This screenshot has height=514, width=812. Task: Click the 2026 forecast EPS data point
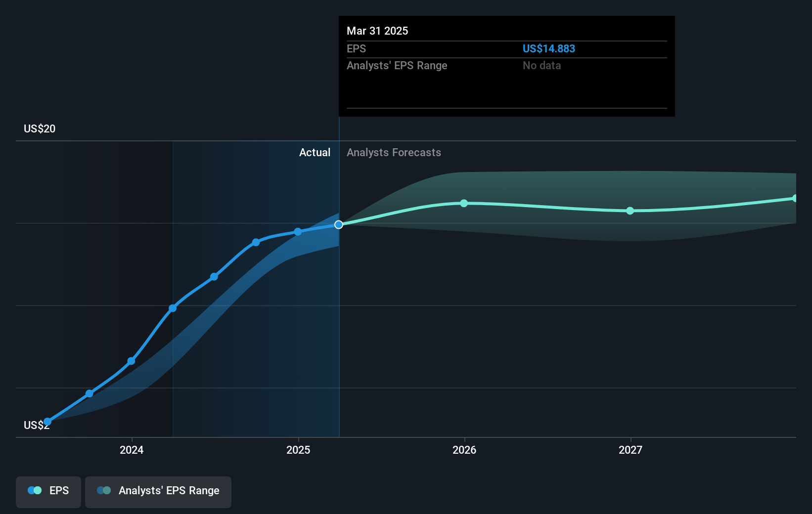464,203
